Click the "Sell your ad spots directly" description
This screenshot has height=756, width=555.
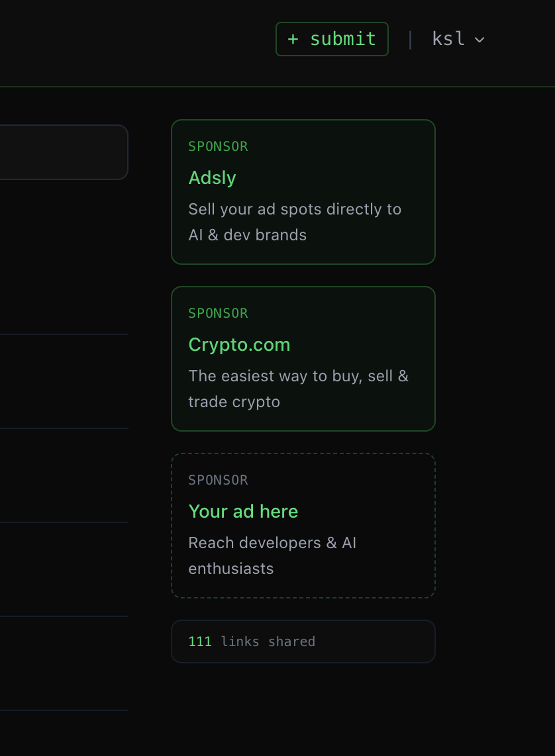pos(295,209)
